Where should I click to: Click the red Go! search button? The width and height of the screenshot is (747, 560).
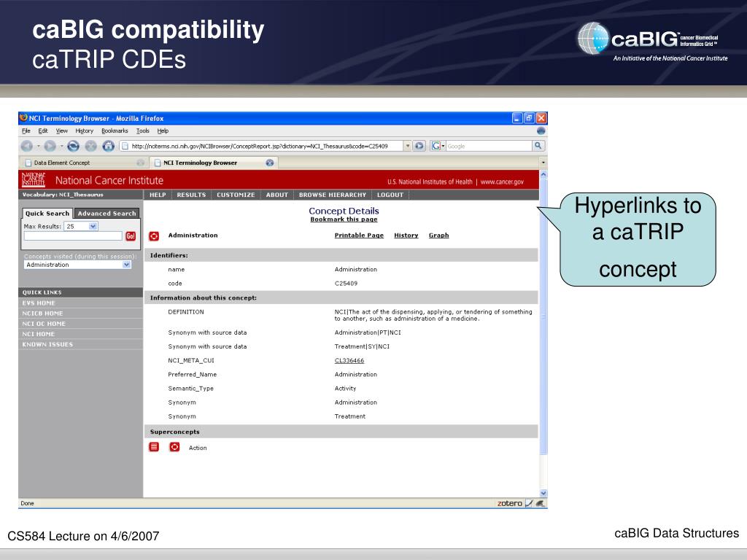(x=131, y=236)
